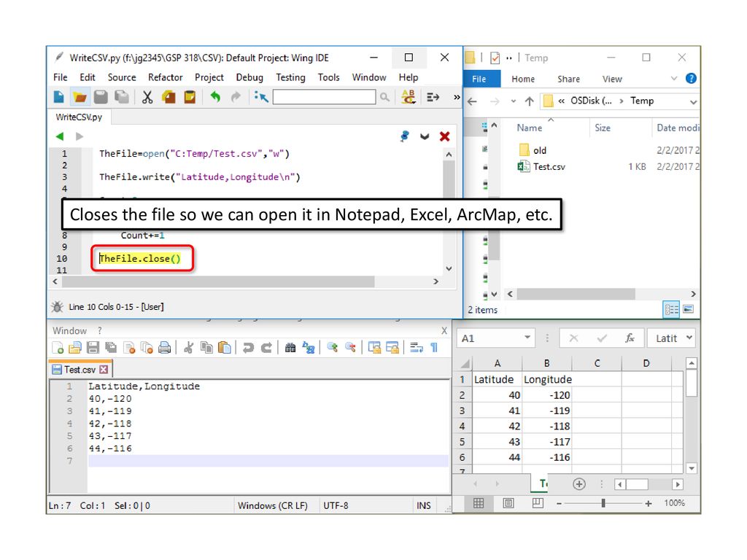Open Explorer recent locations dropdown arrow
This screenshot has width=747, height=560.
pos(513,101)
